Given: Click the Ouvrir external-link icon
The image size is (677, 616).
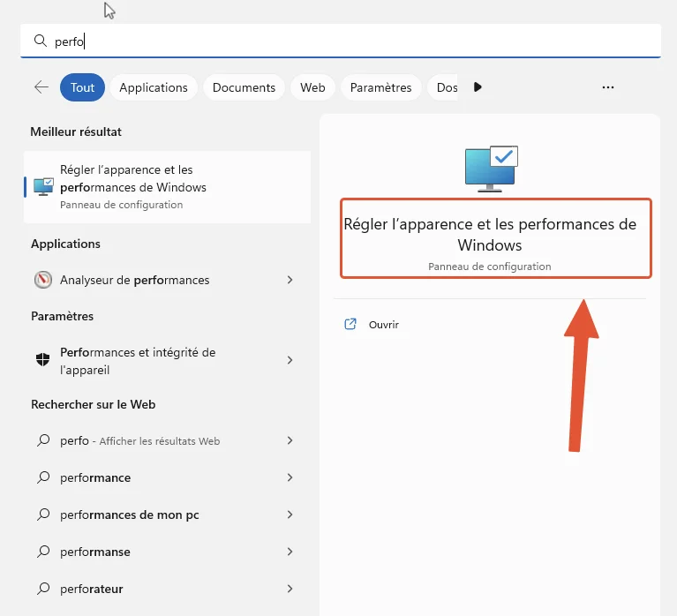Looking at the screenshot, I should click(350, 324).
